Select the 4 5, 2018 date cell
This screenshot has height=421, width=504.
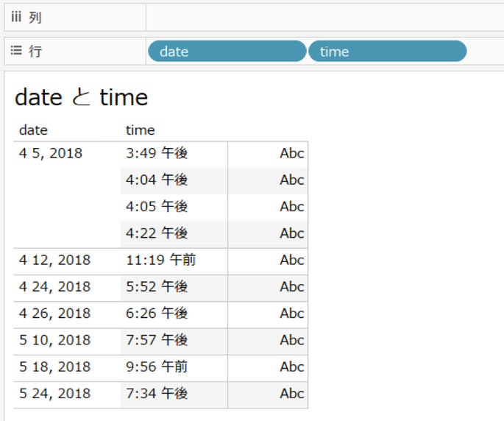point(51,154)
